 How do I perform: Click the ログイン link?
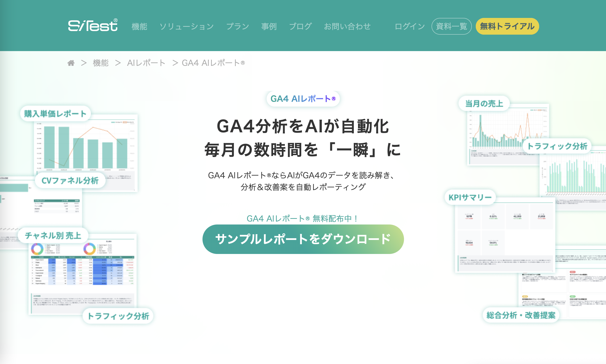coord(410,26)
